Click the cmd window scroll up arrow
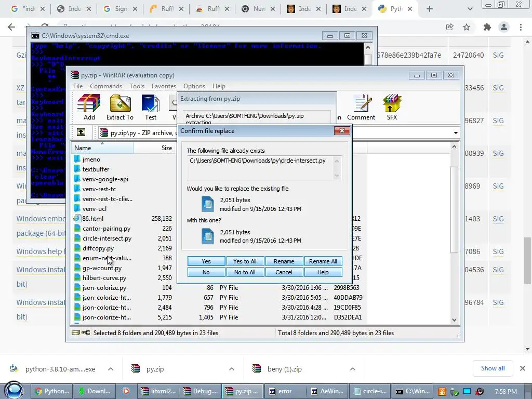 tap(368, 48)
